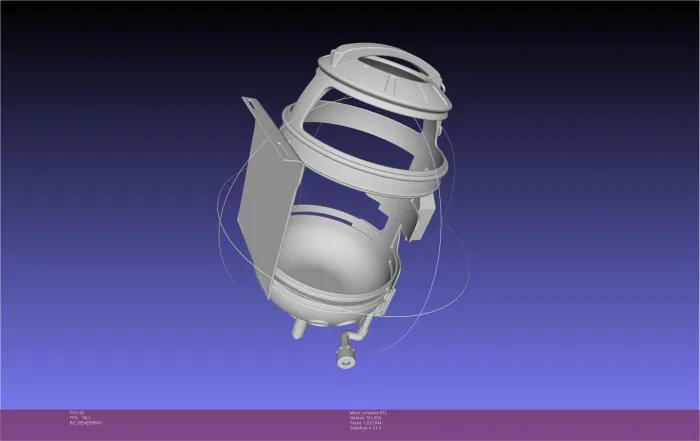Click the Vertices count line
700x441 pixels.
coord(365,418)
